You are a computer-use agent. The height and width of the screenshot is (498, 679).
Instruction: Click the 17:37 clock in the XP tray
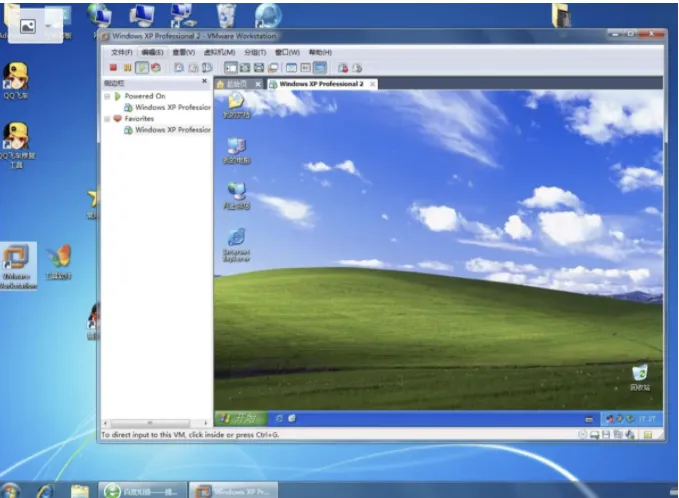pyautogui.click(x=647, y=419)
